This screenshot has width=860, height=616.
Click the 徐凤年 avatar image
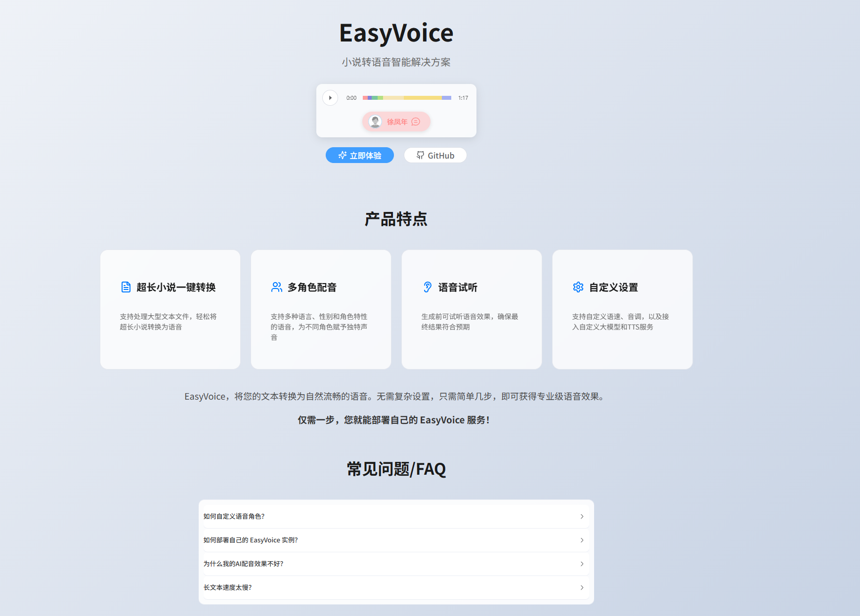[x=376, y=122]
